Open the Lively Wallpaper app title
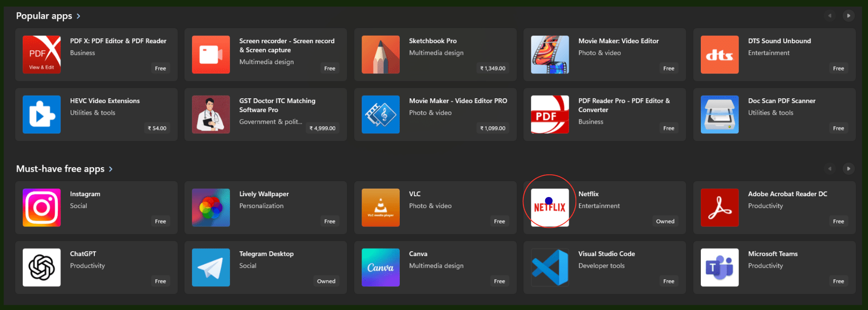 point(264,194)
